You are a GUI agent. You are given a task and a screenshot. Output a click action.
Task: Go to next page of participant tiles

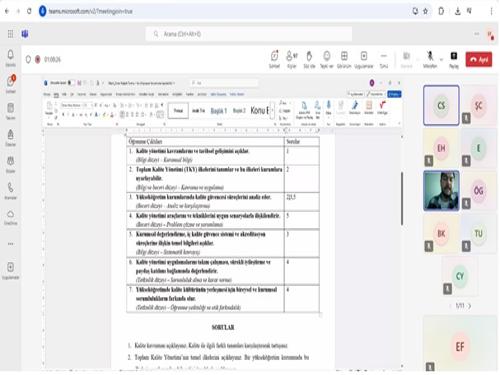click(x=470, y=306)
